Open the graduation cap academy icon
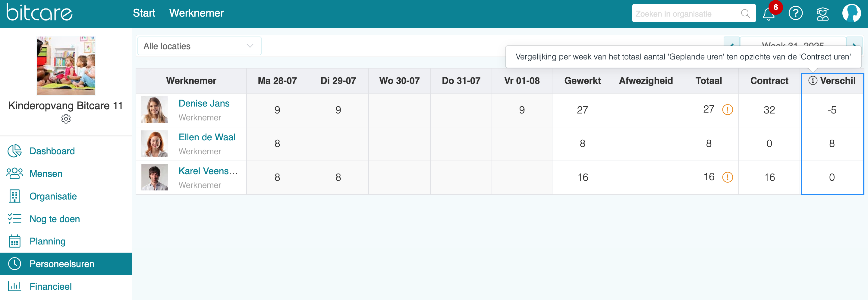The image size is (868, 300). tap(822, 14)
